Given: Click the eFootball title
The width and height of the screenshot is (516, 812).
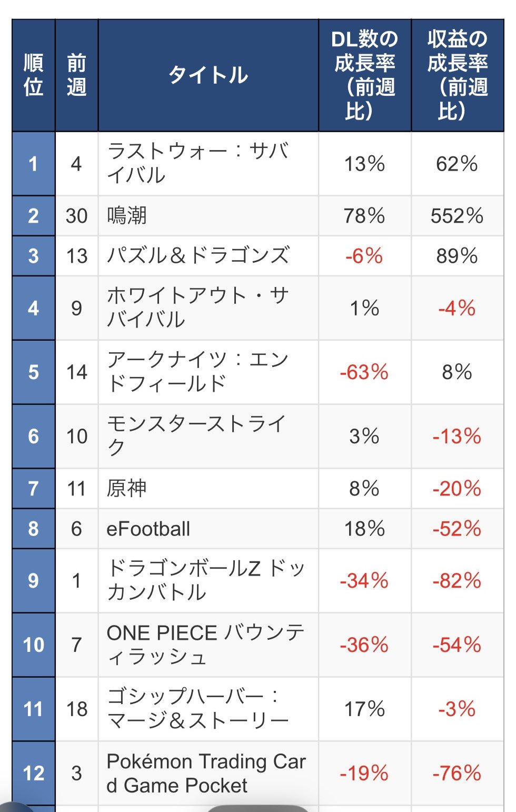Looking at the screenshot, I should coord(148,529).
